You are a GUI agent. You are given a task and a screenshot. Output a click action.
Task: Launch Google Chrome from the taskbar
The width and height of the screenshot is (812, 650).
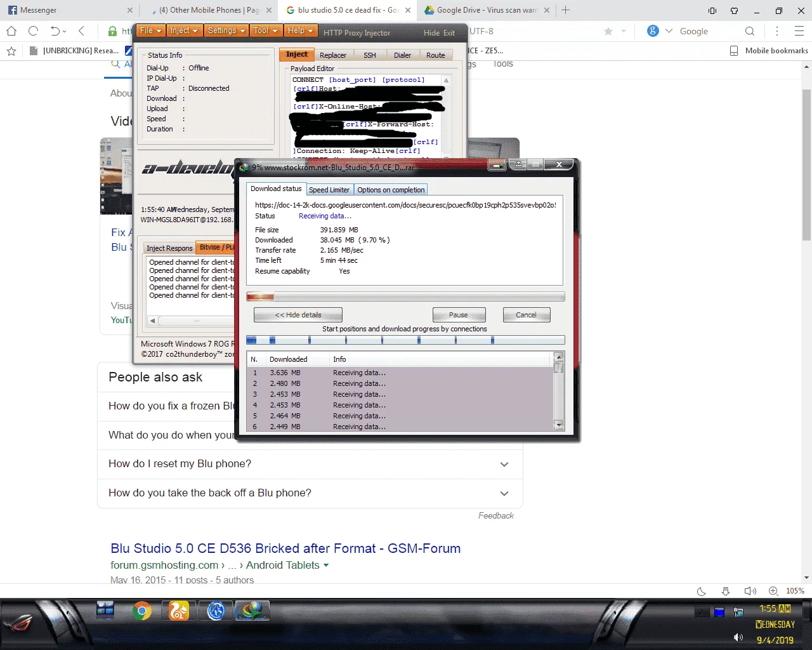click(x=142, y=611)
